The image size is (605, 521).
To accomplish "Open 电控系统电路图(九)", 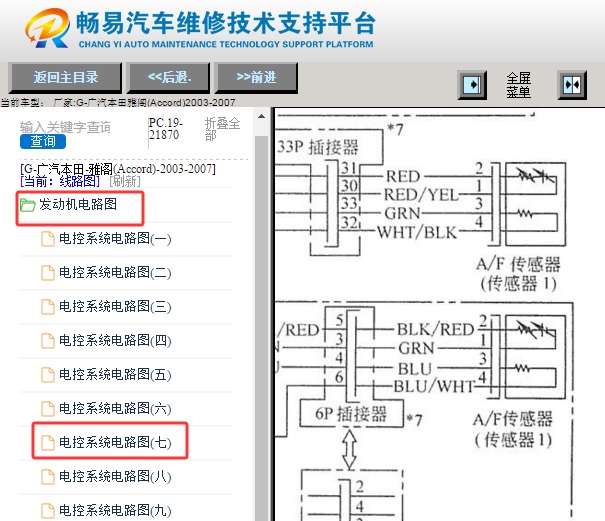I will pyautogui.click(x=115, y=510).
